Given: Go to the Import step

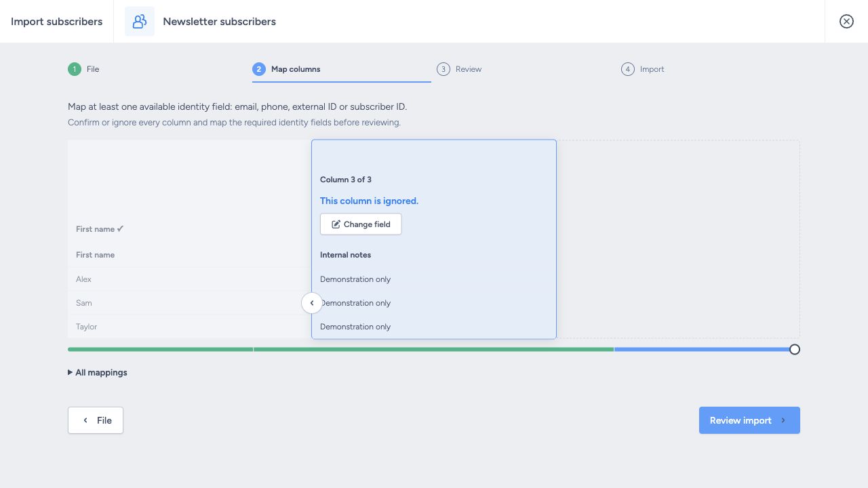Looking at the screenshot, I should click(643, 69).
